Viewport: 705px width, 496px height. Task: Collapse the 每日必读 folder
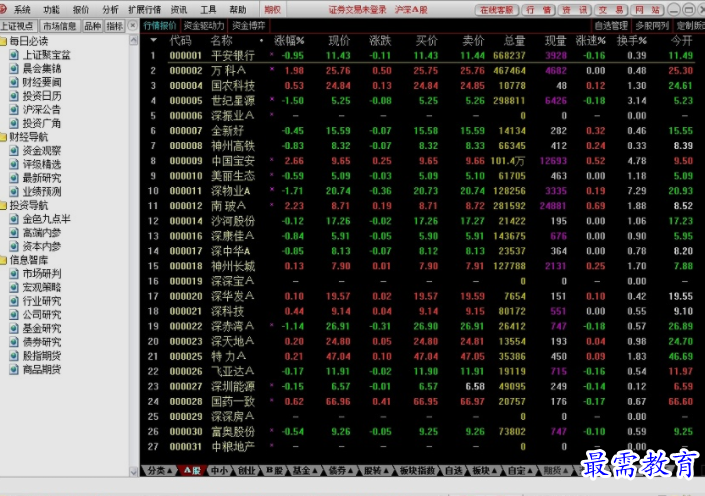[3, 41]
